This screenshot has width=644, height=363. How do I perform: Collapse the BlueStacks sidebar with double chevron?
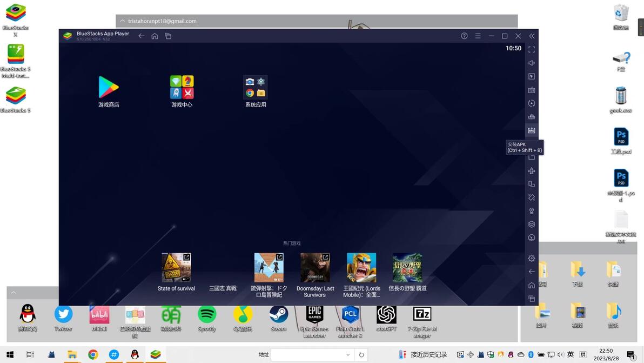pyautogui.click(x=532, y=36)
